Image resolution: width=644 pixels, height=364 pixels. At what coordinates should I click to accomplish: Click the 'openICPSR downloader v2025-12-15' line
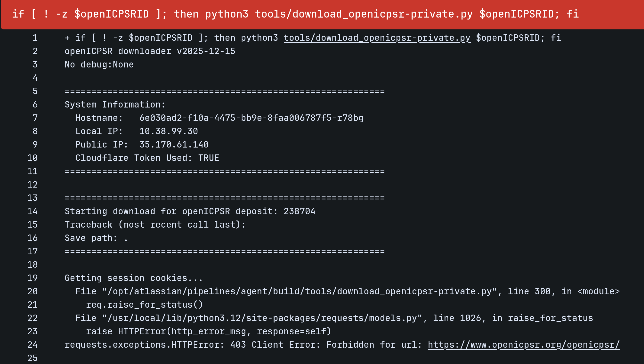tap(150, 51)
